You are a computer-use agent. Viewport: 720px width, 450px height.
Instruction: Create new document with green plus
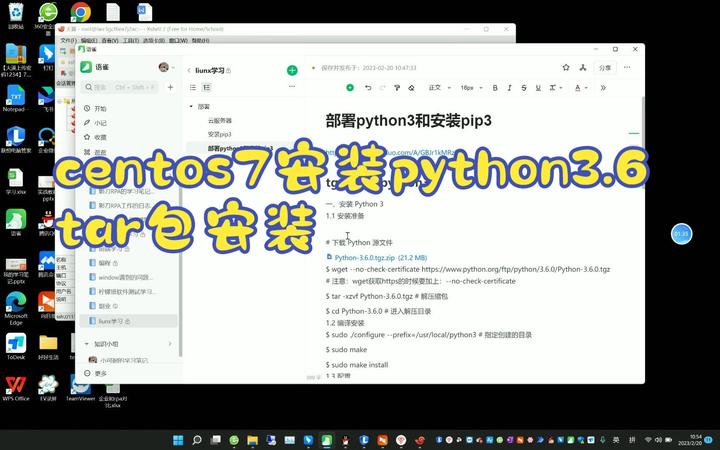(x=292, y=70)
